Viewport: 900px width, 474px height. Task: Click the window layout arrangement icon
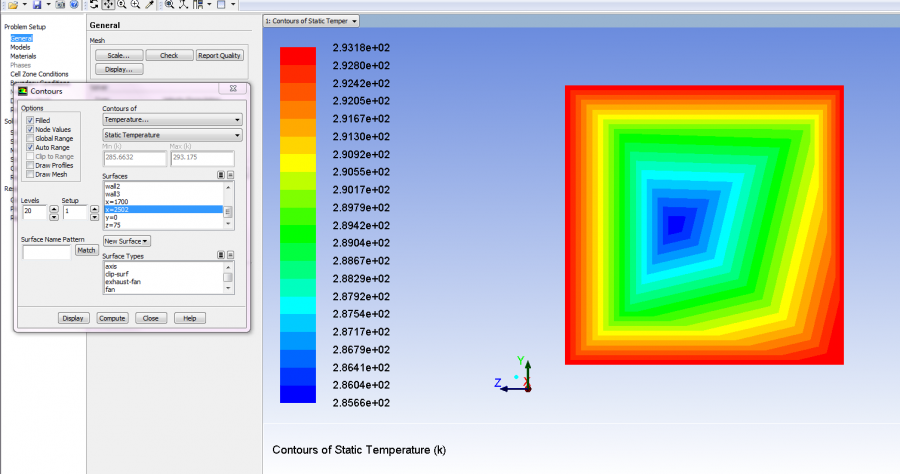click(197, 5)
